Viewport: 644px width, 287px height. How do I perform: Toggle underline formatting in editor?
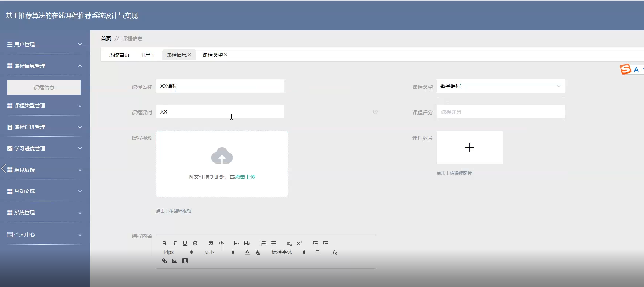click(185, 243)
